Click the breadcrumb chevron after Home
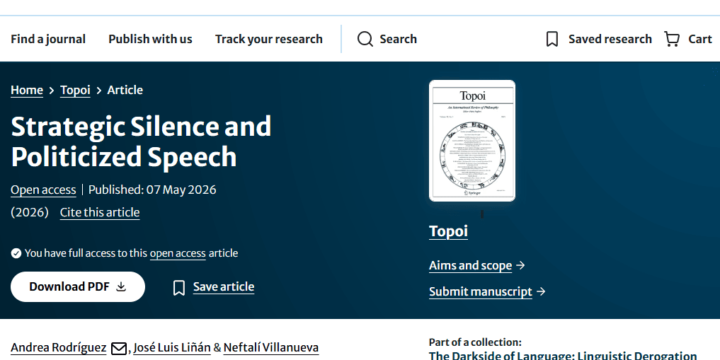The image size is (720, 360). pyautogui.click(x=51, y=90)
